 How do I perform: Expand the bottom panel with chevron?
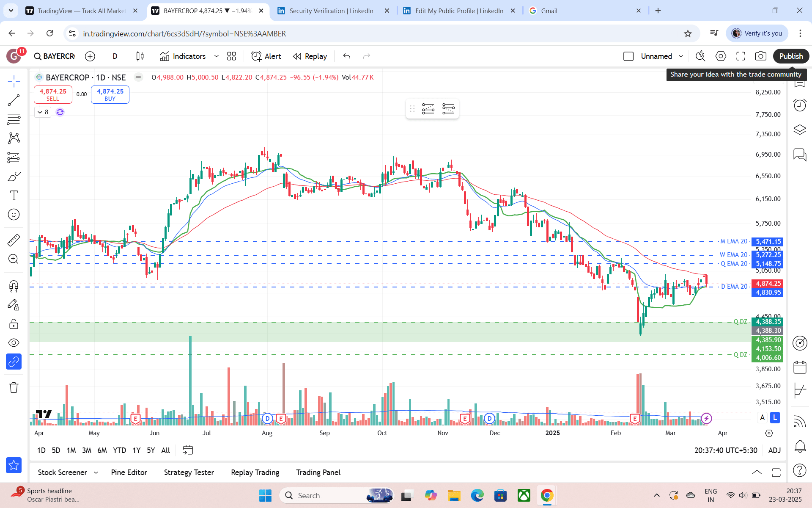tap(757, 472)
